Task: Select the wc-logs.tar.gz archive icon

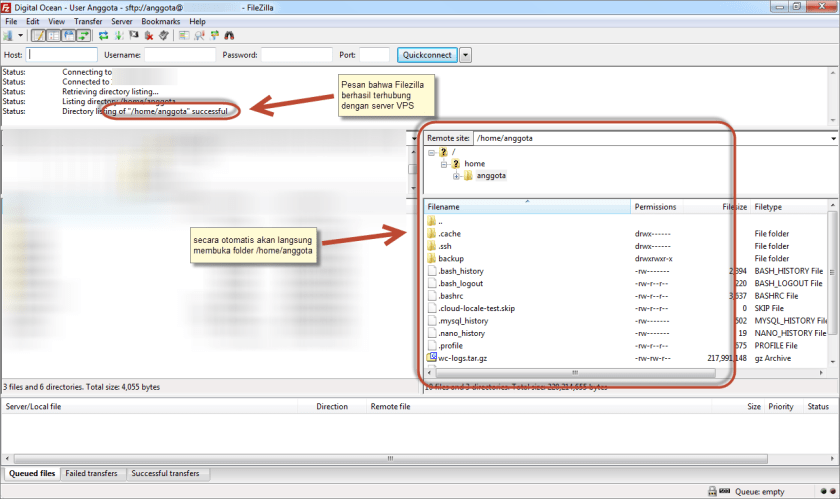Action: tap(432, 358)
